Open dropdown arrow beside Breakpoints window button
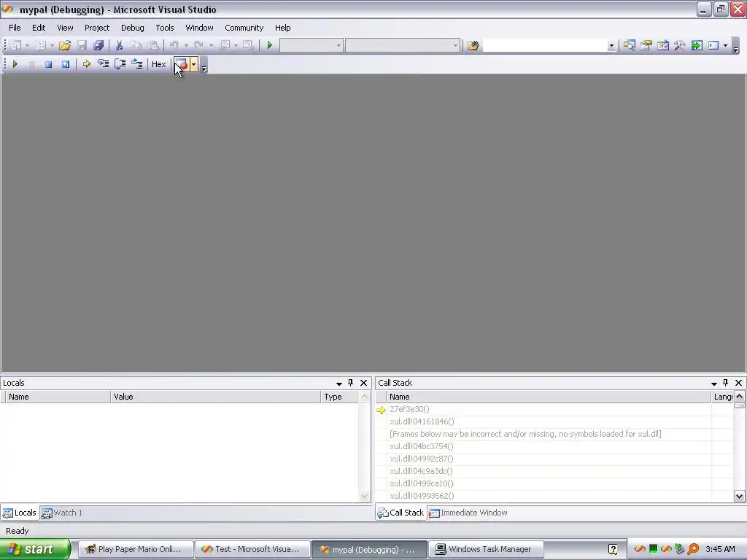The image size is (747, 560). (x=193, y=64)
